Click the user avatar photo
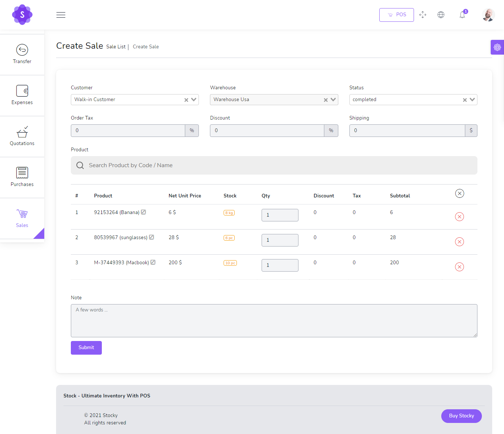The width and height of the screenshot is (504, 434). click(x=488, y=15)
